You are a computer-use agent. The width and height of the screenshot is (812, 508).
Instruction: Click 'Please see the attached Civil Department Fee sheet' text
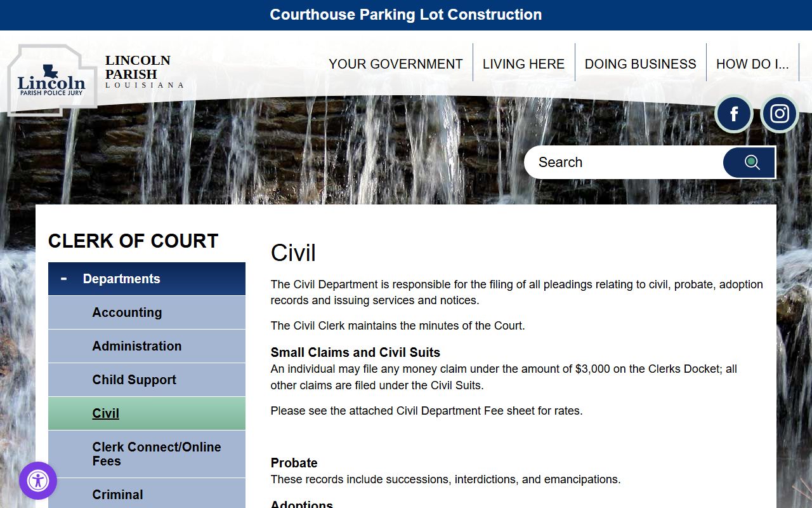point(426,411)
